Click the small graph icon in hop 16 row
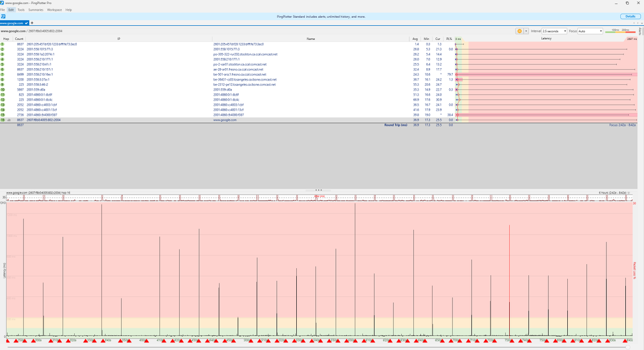Image resolution: width=644 pixels, height=350 pixels. coord(9,120)
